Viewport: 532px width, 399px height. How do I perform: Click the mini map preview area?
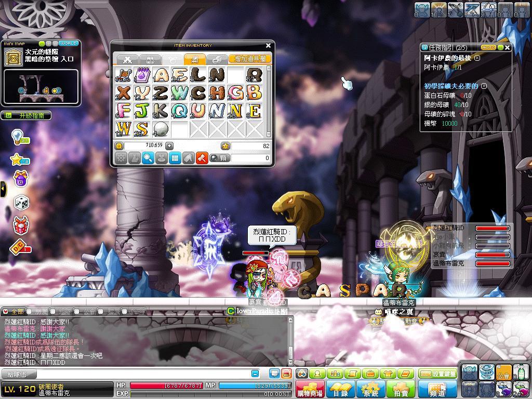tap(41, 87)
